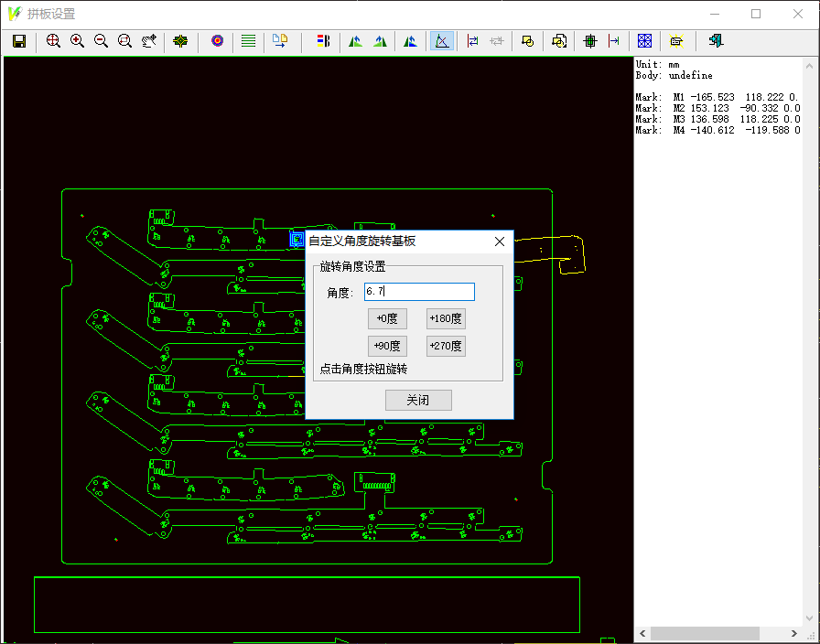820x644 pixels.
Task: Click the stacked rectangles with circle icon
Action: [559, 41]
